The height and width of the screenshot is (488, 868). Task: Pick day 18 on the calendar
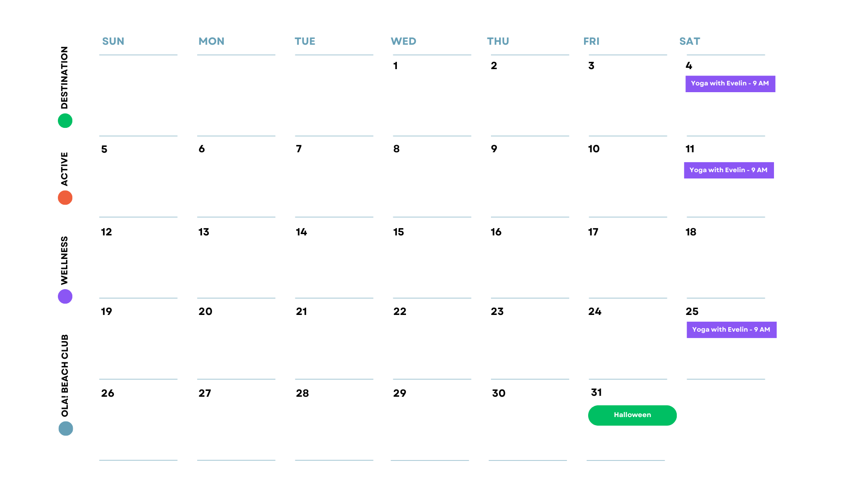click(x=690, y=232)
